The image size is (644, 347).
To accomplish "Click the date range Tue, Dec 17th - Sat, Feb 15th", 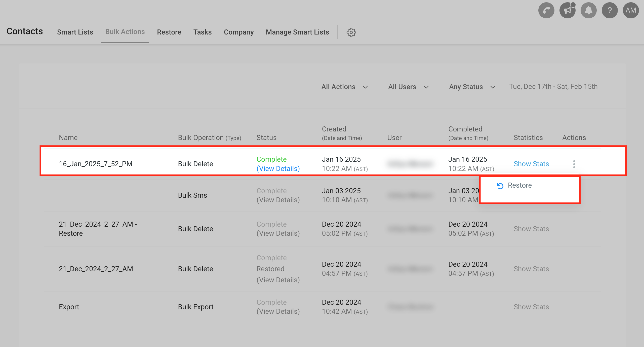I will [553, 87].
